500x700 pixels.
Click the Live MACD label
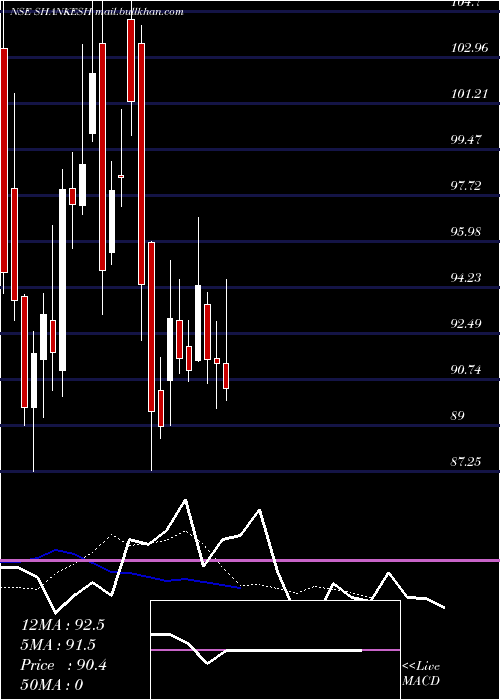point(421,673)
